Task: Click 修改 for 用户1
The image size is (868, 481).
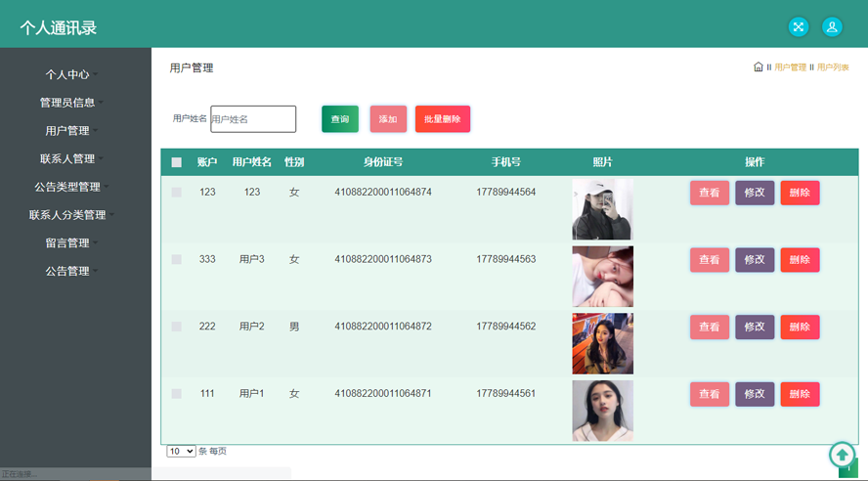Action: [755, 394]
